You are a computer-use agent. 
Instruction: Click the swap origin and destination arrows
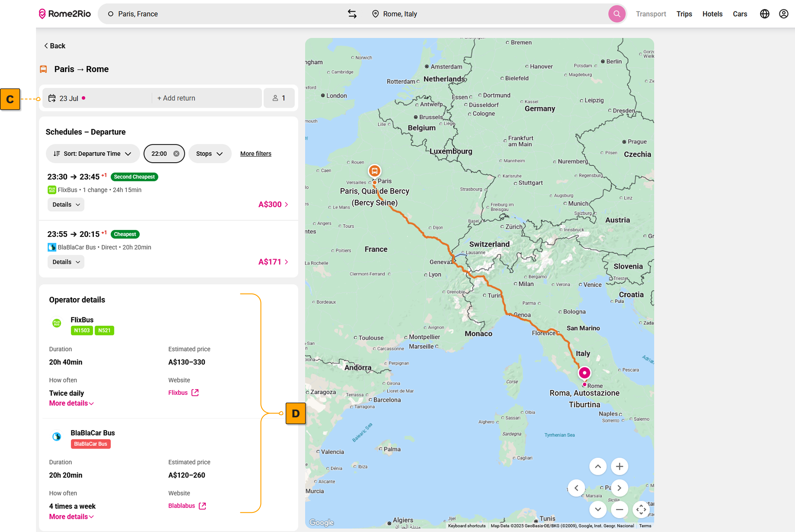[352, 14]
